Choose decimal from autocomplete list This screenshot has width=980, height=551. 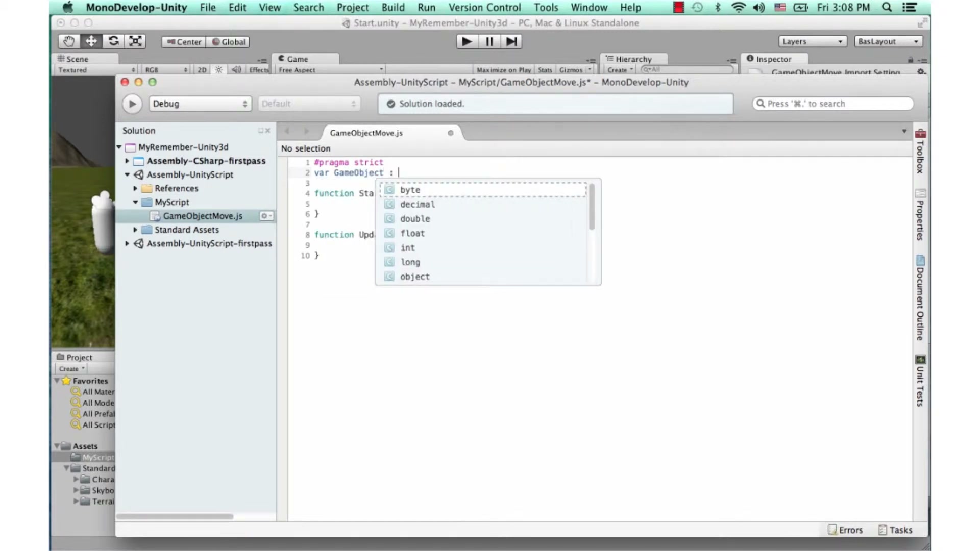483,204
